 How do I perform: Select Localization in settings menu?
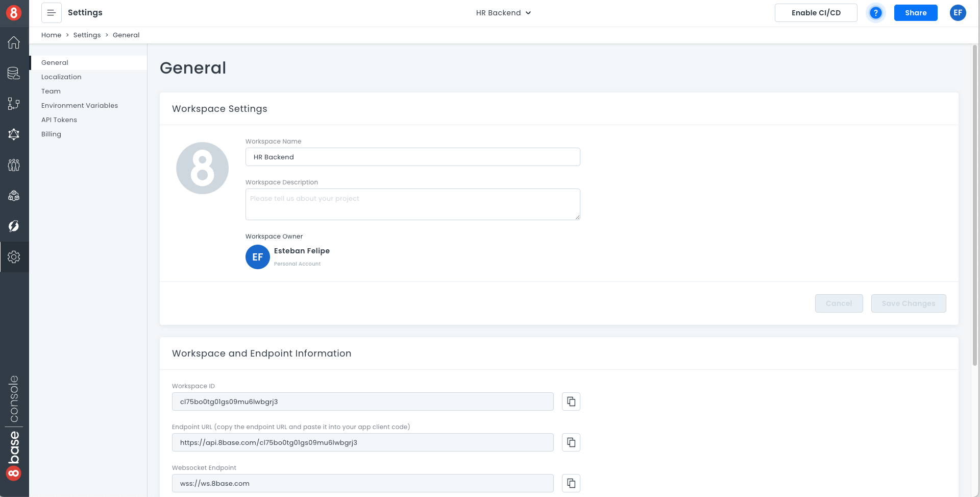click(61, 77)
